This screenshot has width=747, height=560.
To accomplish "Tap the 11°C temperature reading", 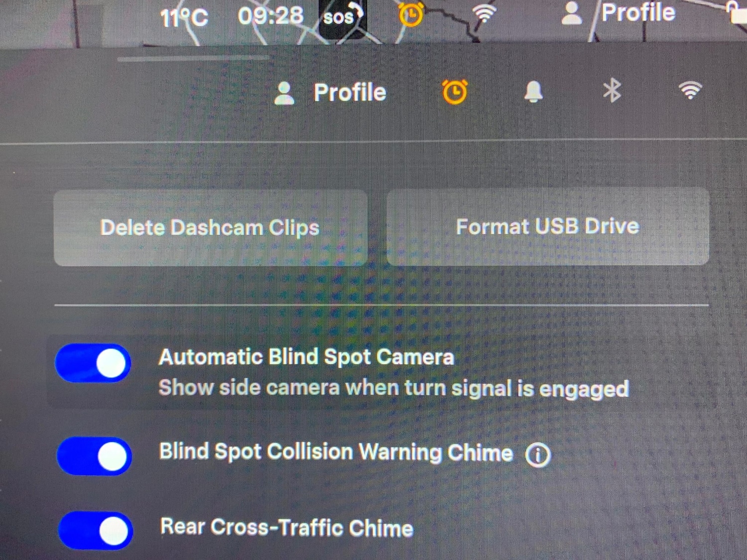I will click(184, 18).
